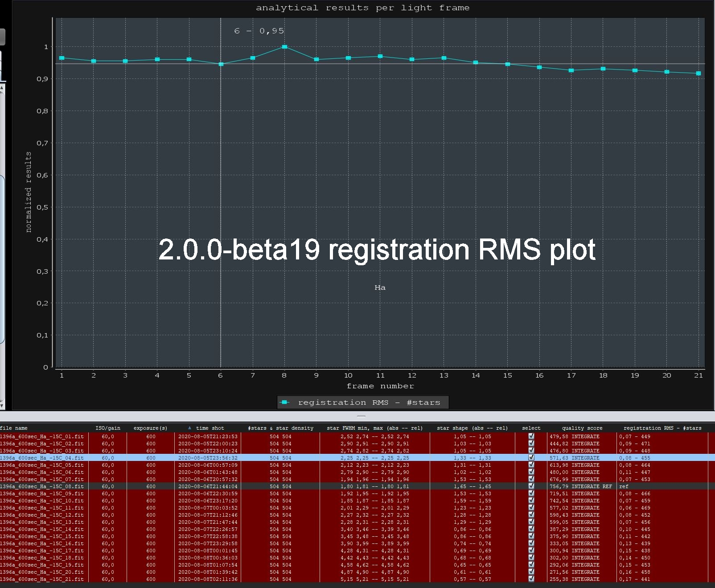Click the frame 1 data point marker

(62, 58)
